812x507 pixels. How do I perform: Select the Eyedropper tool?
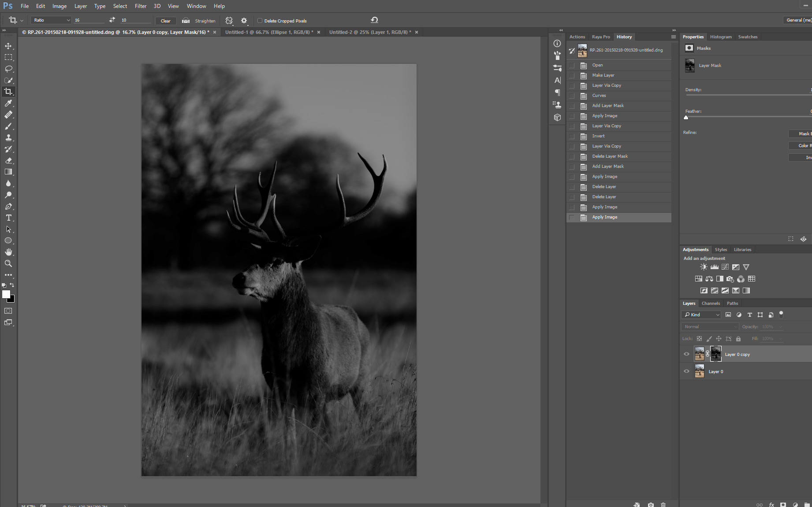click(x=8, y=104)
